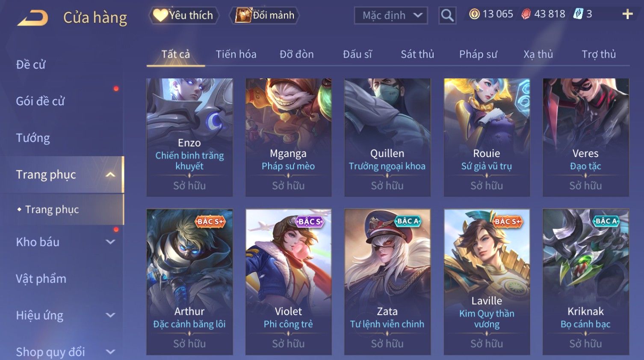Open Tướng in the sidebar

coord(33,138)
